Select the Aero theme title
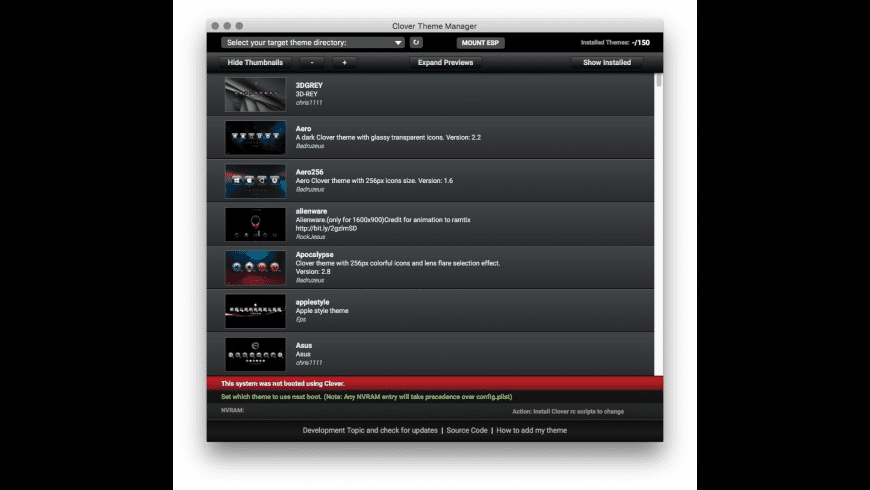870x490 pixels. (x=304, y=129)
